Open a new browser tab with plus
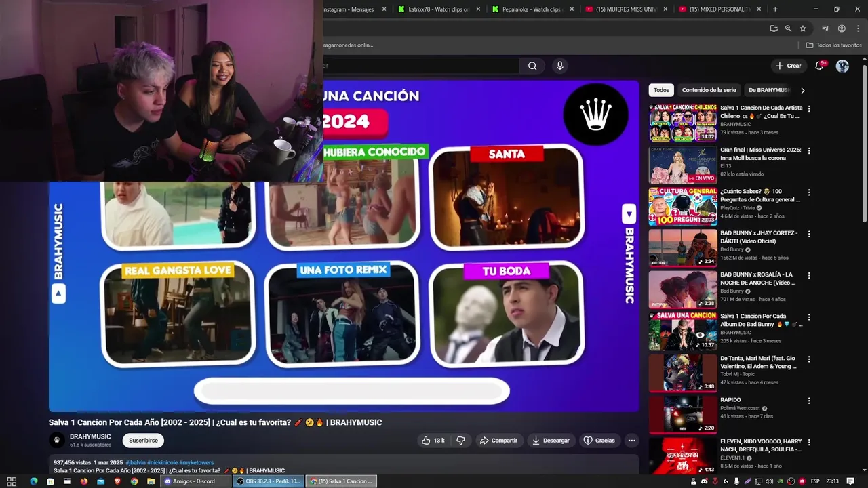Image resolution: width=868 pixels, height=488 pixels. (775, 9)
